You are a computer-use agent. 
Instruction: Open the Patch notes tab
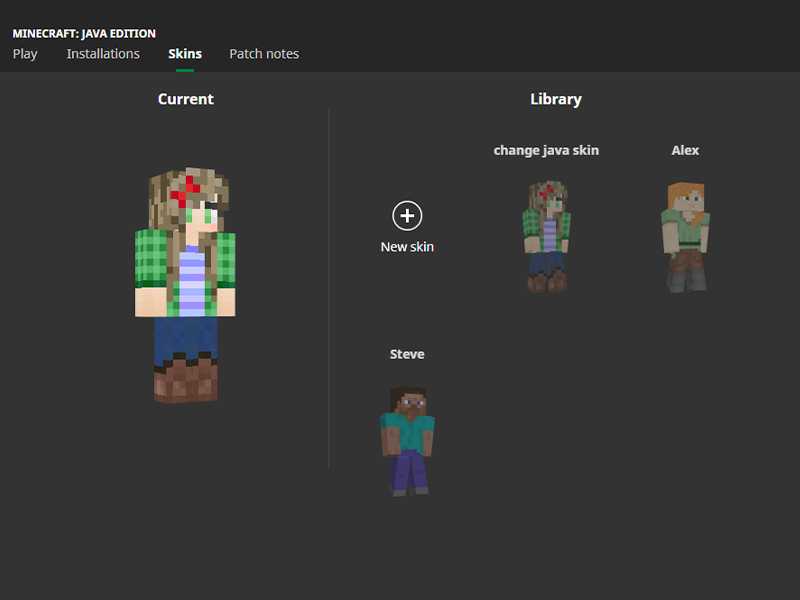[264, 54]
